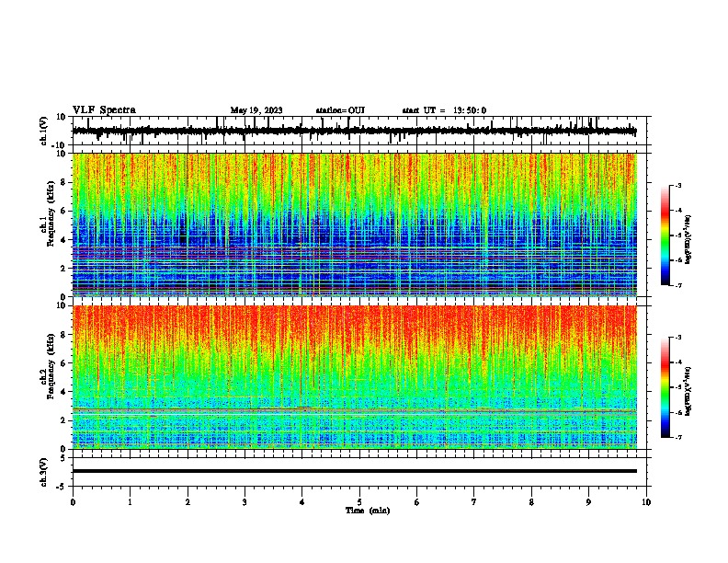Screen dimensions: 728x563
Task: Click time axis tick label "8"
Action: point(531,502)
